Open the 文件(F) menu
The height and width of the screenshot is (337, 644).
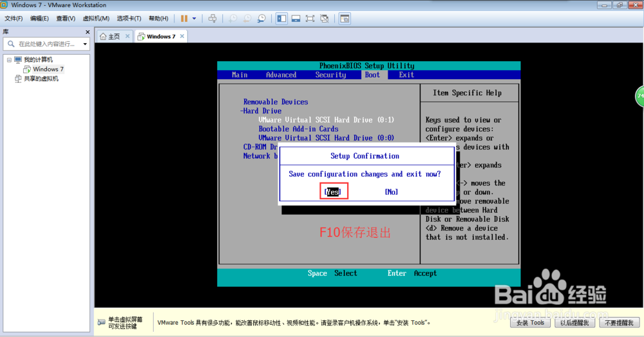pos(14,19)
